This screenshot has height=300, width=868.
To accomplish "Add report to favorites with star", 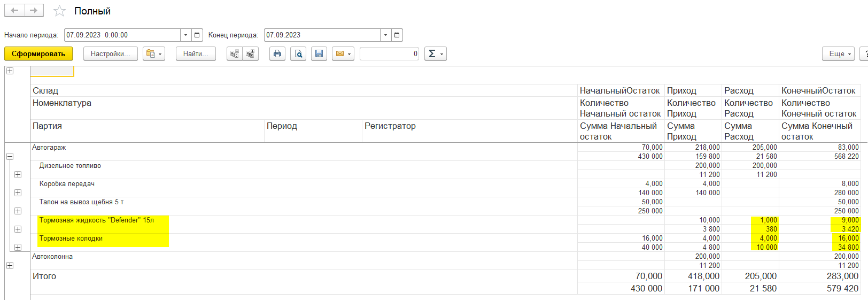I will coord(59,11).
